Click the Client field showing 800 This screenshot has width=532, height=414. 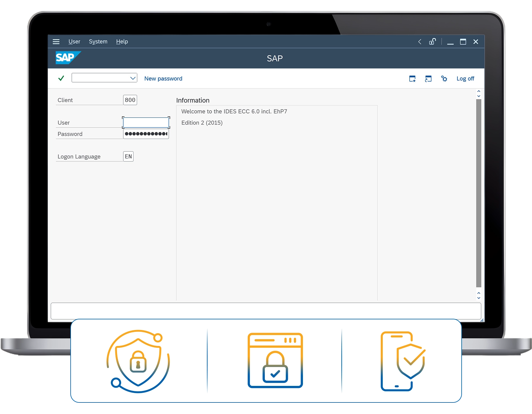point(130,100)
